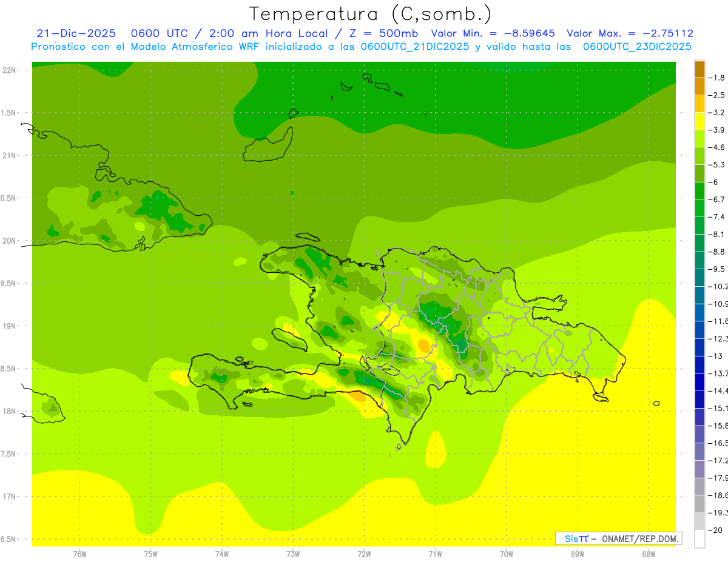Image resolution: width=728 pixels, height=562 pixels.
Task: Click the 'SisPI' logo text
Action: point(576,538)
